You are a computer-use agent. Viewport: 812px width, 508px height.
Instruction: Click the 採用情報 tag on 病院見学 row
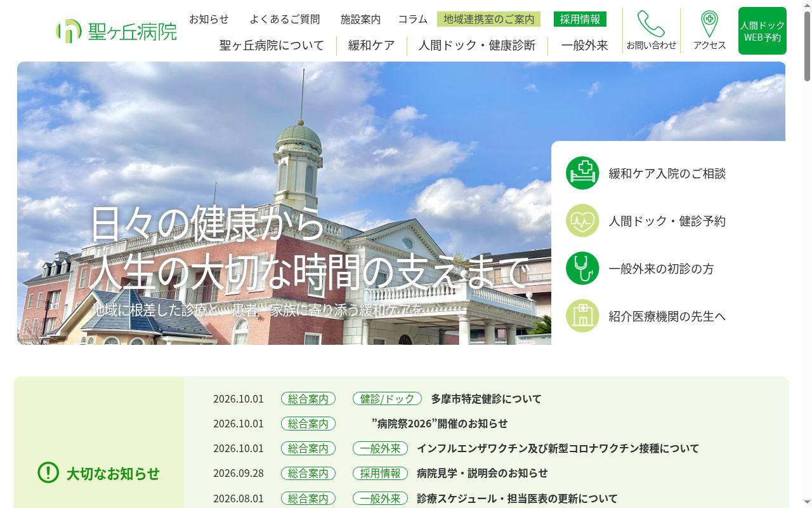pos(380,473)
